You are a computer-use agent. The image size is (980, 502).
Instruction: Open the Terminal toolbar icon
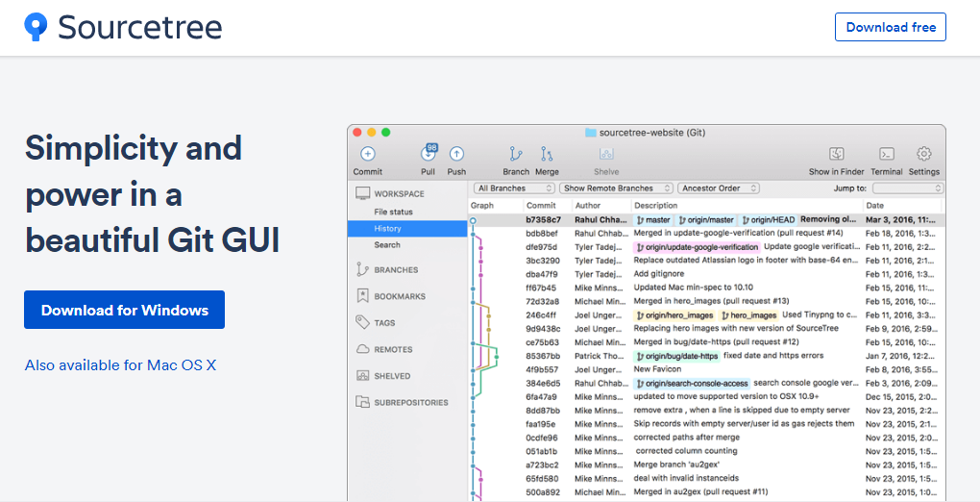coord(886,153)
